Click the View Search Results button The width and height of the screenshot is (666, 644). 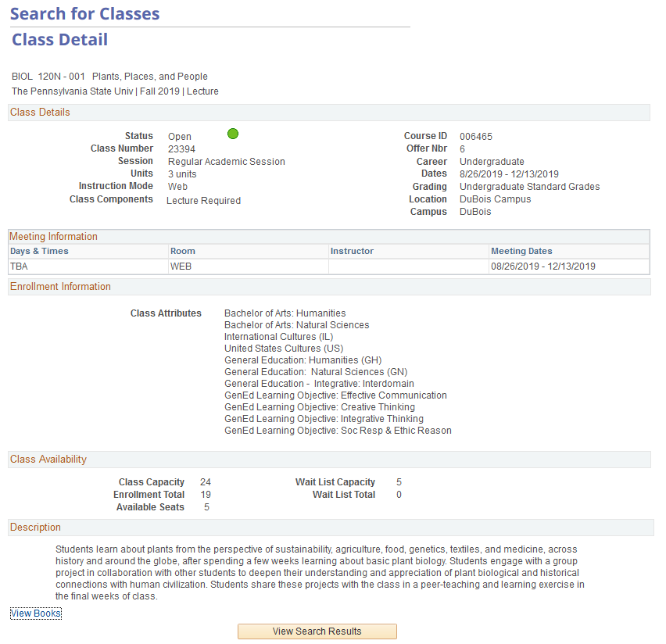pyautogui.click(x=317, y=631)
